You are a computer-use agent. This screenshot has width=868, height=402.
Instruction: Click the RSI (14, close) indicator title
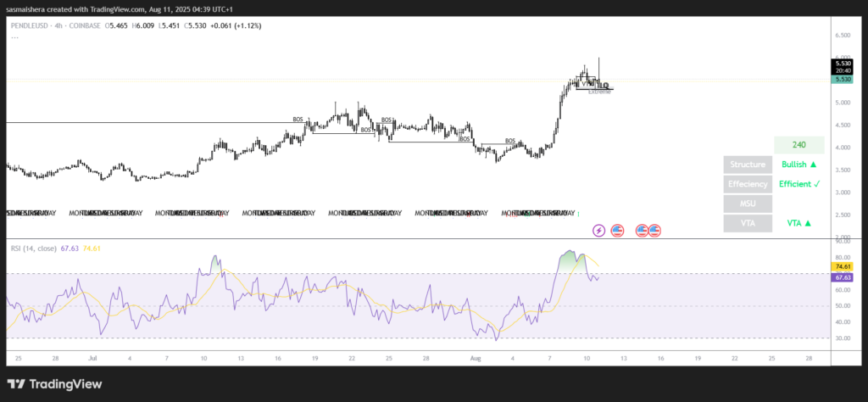point(34,248)
